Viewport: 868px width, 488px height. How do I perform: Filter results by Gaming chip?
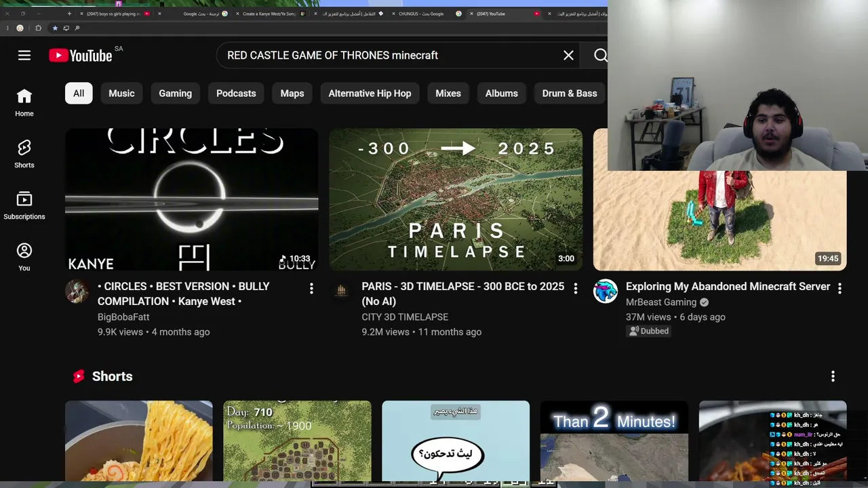[176, 94]
